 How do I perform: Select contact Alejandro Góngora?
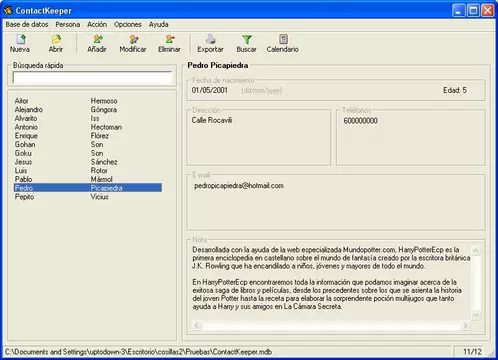click(88, 109)
